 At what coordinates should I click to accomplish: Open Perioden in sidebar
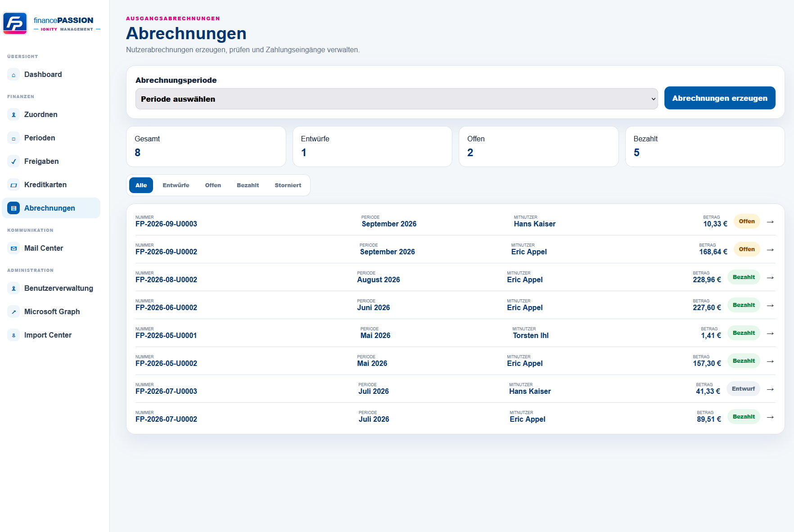tap(51, 138)
